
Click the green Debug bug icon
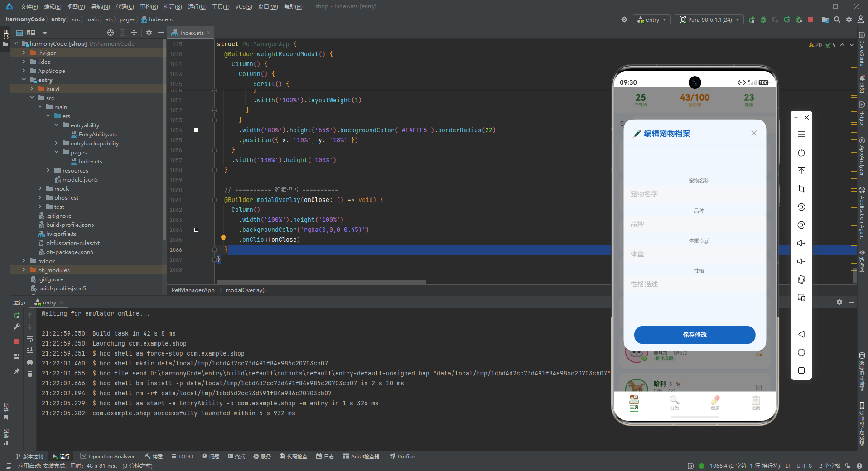763,19
